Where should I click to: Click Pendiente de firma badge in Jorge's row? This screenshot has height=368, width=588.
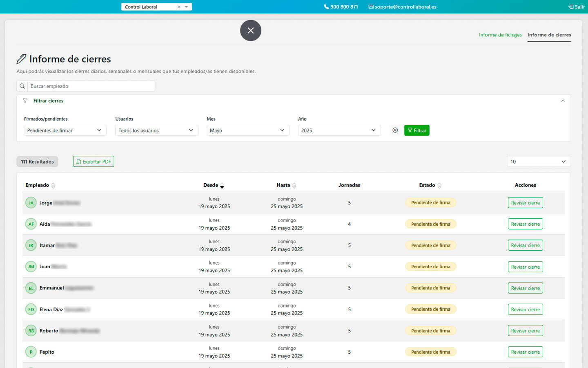(x=431, y=203)
